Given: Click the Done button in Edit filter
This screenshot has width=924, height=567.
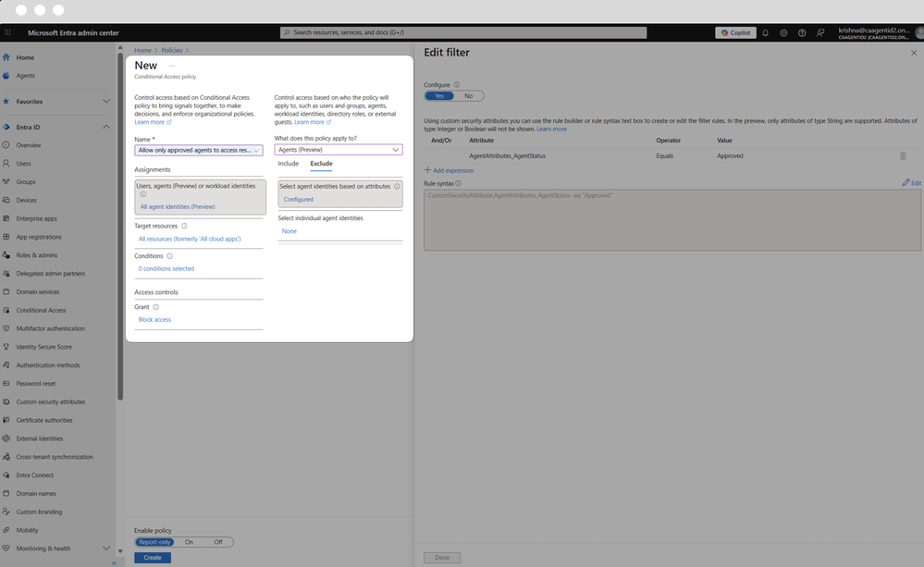Looking at the screenshot, I should 442,558.
